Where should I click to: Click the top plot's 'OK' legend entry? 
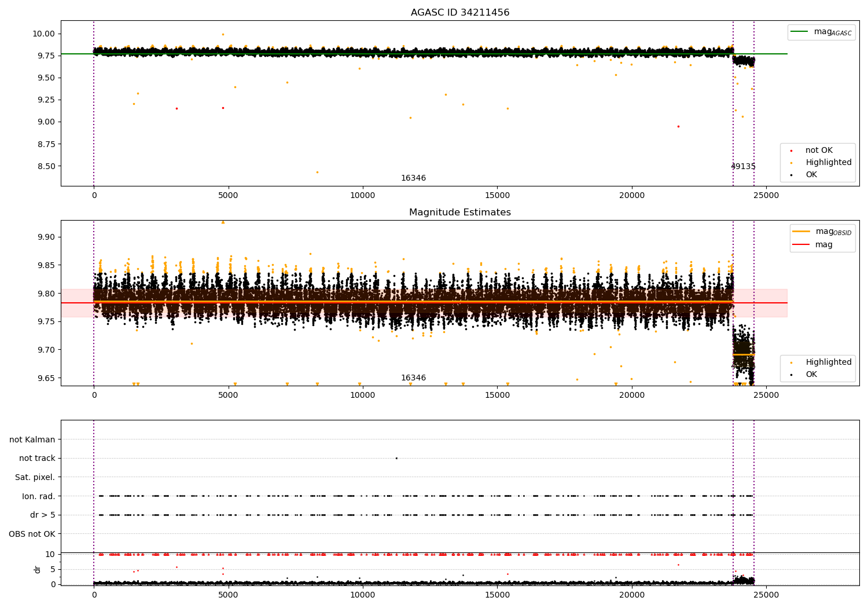coord(811,175)
